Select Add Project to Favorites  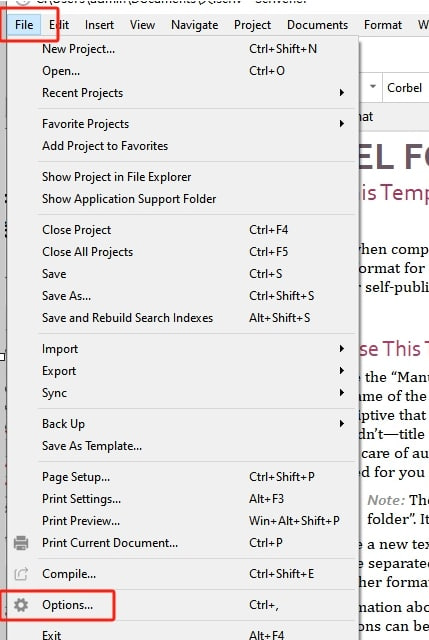[x=105, y=146]
